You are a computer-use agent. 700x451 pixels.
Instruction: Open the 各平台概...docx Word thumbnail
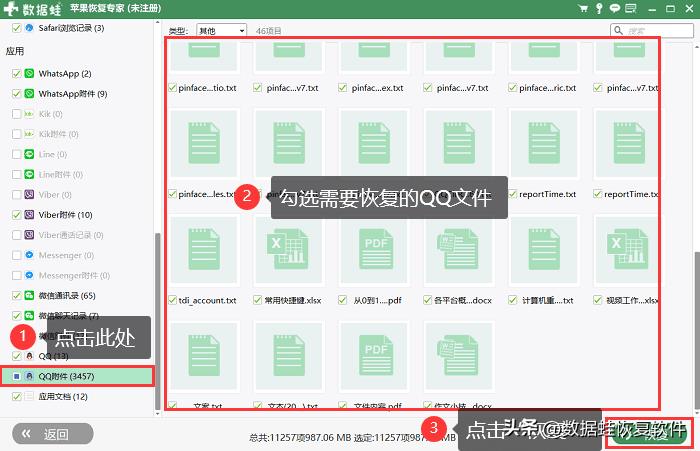click(459, 251)
